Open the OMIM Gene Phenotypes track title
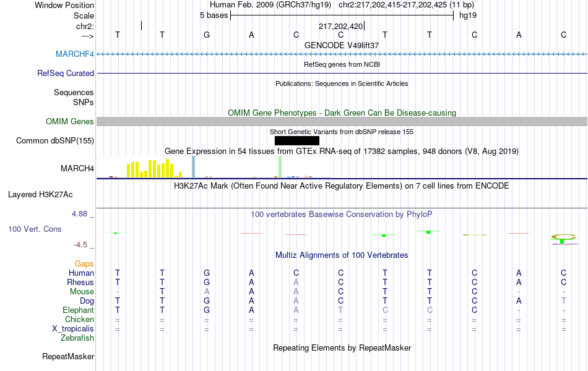 (x=342, y=113)
